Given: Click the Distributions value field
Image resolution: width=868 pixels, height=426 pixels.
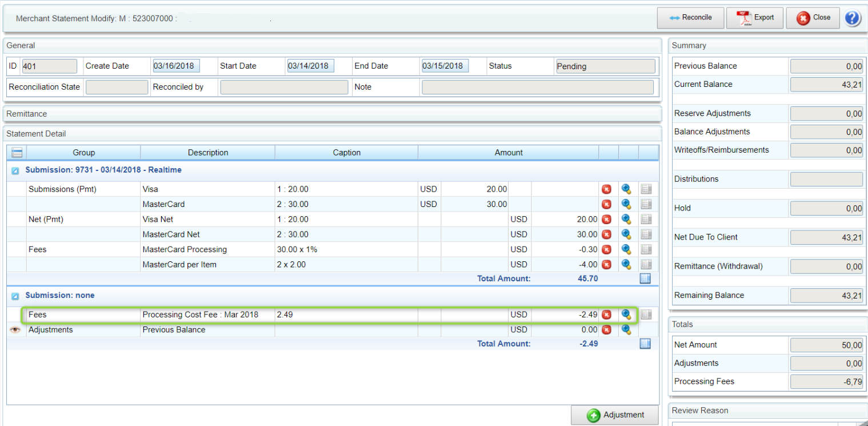Looking at the screenshot, I should (x=826, y=180).
